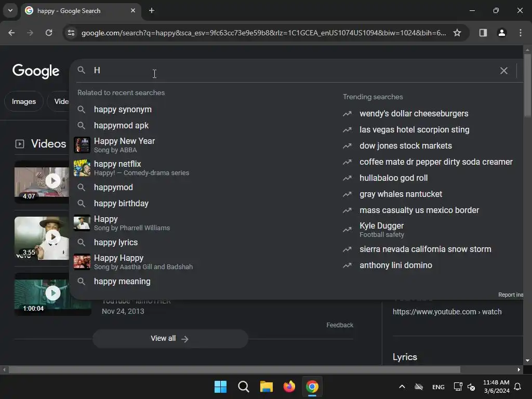Click Happy! netflix series thumbnail
This screenshot has width=532, height=399.
click(82, 168)
